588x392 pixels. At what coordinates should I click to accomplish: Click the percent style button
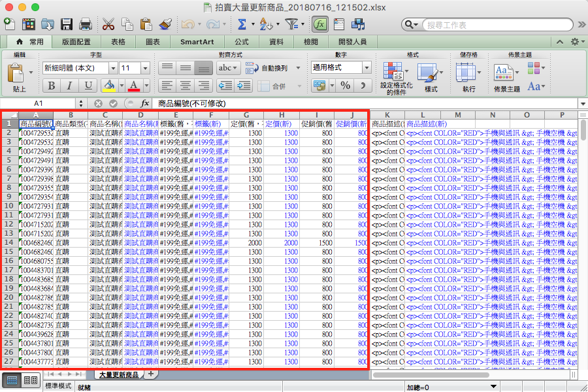coord(346,86)
